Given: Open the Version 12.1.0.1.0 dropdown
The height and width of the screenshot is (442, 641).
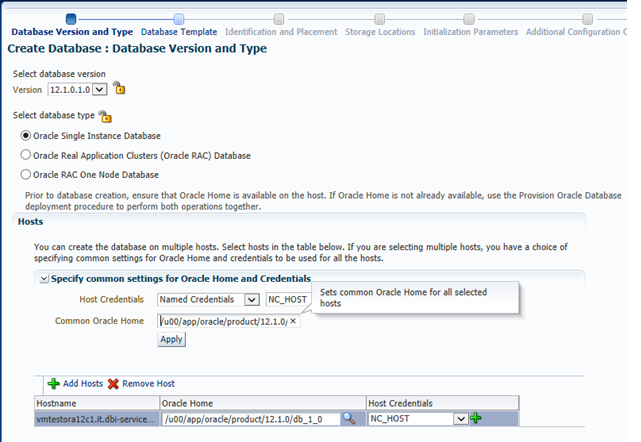Looking at the screenshot, I should pos(99,89).
